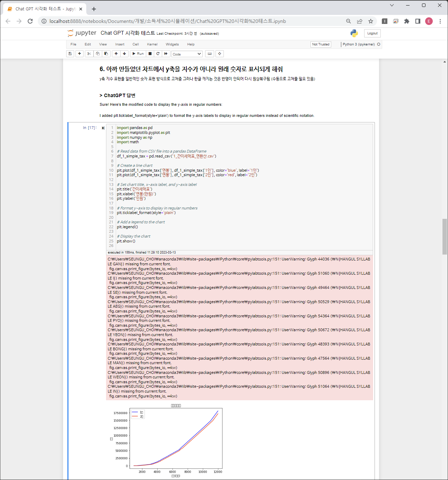Click the Last Checkpoint text

[177, 34]
